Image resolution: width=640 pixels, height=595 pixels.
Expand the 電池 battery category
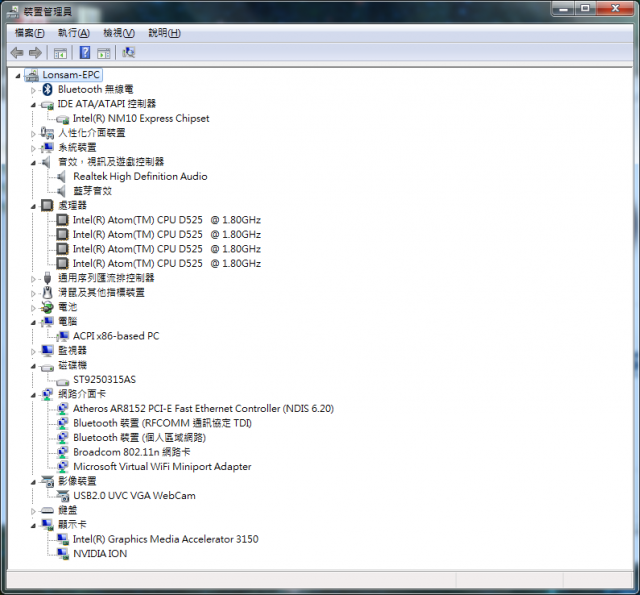point(33,308)
